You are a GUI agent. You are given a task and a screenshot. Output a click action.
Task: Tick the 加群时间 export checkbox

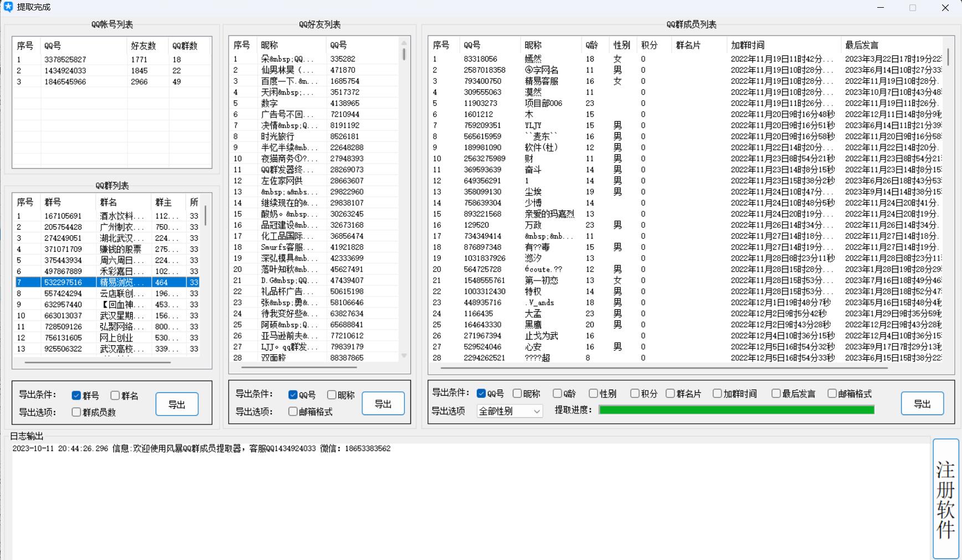tap(717, 393)
